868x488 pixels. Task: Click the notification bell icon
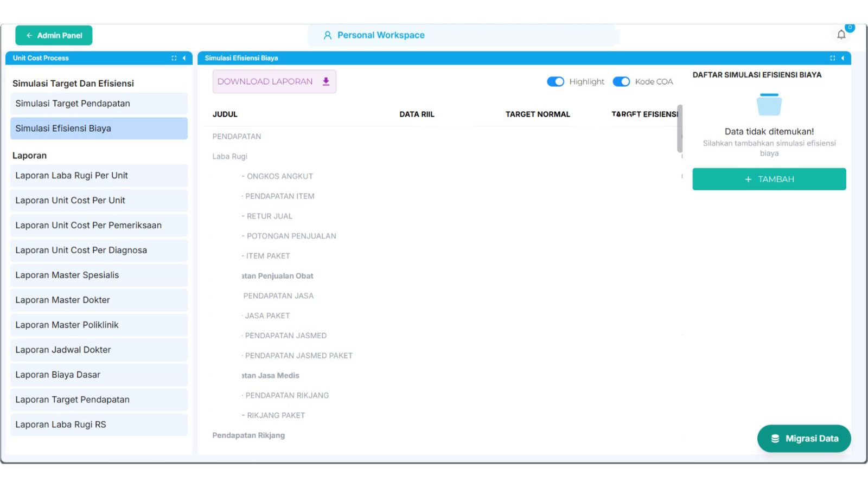click(x=841, y=35)
